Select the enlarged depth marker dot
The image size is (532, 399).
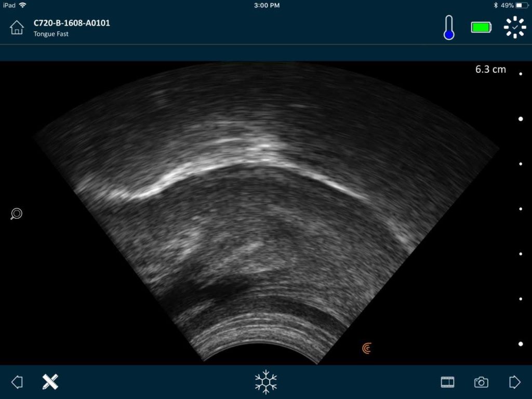[521, 119]
